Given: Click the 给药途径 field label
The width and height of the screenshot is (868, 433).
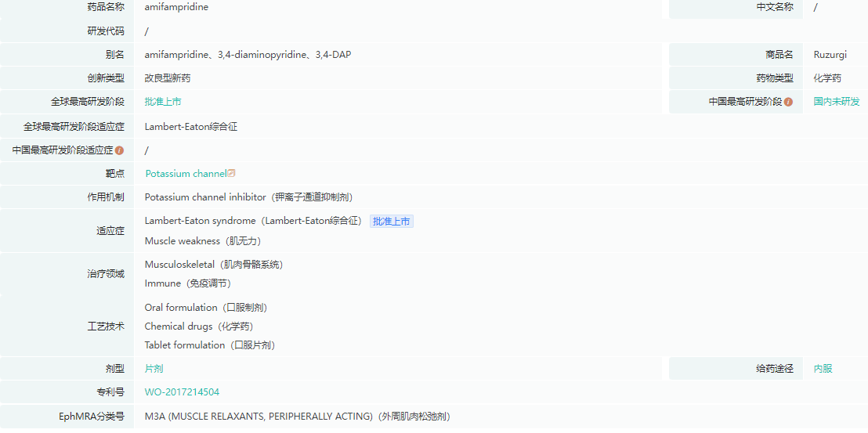Looking at the screenshot, I should (775, 369).
